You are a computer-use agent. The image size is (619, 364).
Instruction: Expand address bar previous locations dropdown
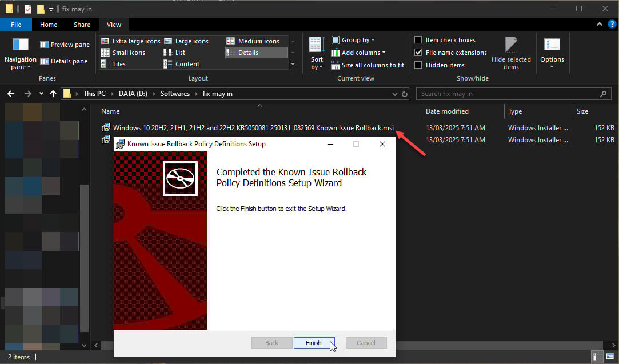(x=395, y=94)
